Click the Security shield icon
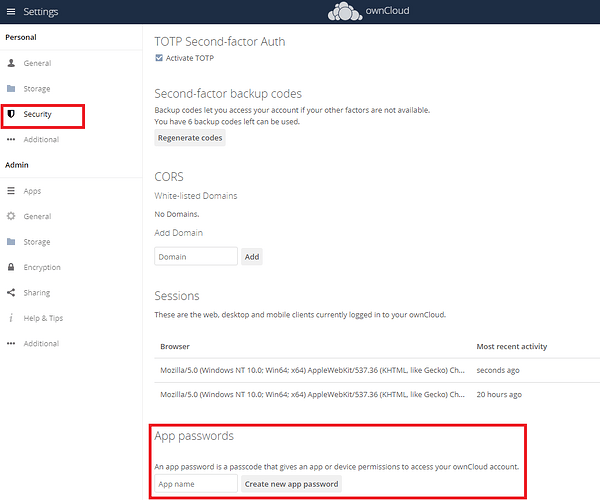Image resolution: width=600 pixels, height=500 pixels. [11, 114]
